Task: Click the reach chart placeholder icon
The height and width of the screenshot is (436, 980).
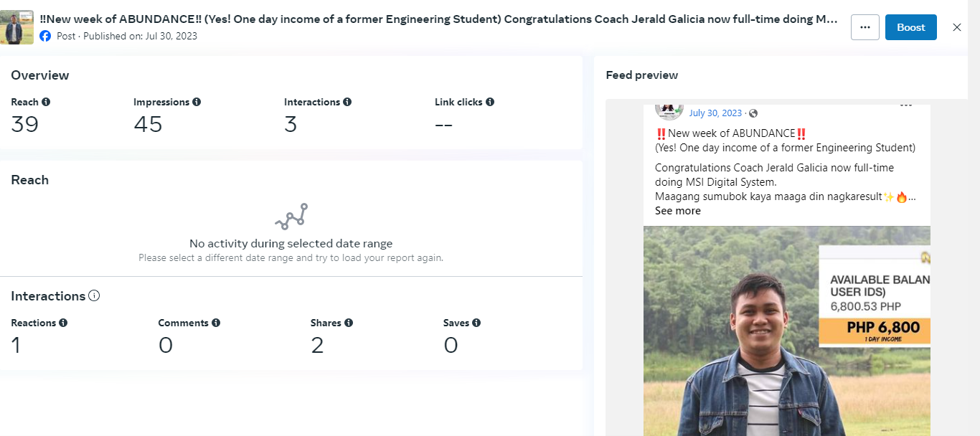Action: point(291,216)
